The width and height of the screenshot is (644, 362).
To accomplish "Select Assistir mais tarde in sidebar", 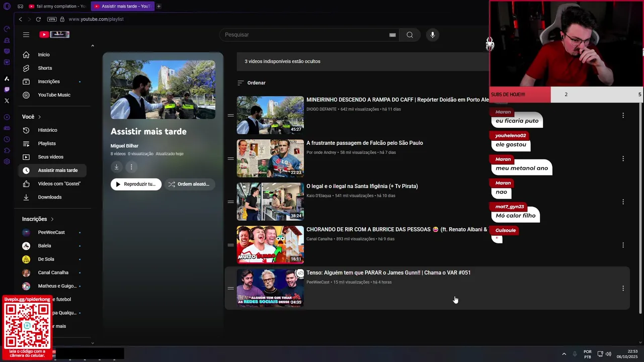I will click(x=52, y=170).
